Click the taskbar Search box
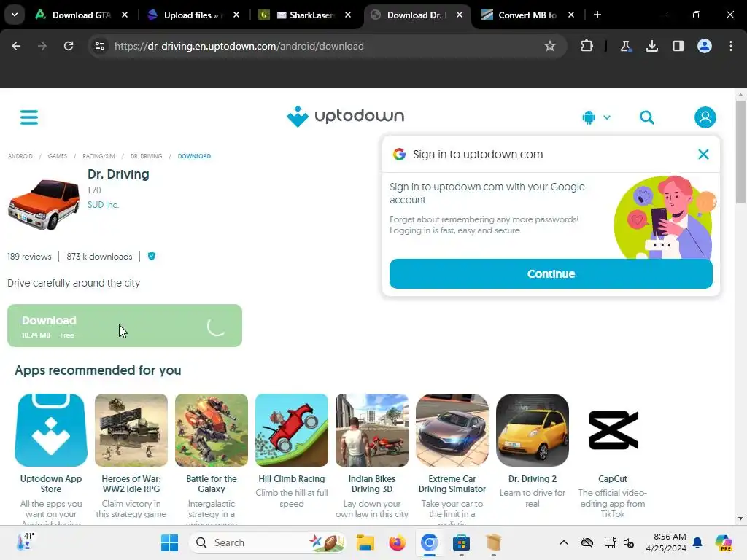Image resolution: width=747 pixels, height=560 pixels. [x=268, y=542]
